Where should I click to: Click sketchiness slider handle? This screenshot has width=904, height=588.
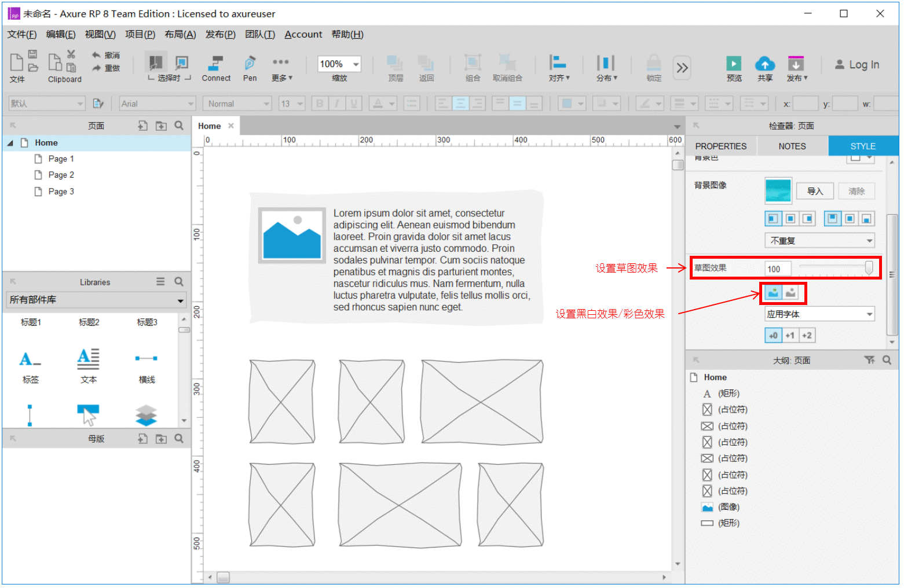[x=869, y=267]
